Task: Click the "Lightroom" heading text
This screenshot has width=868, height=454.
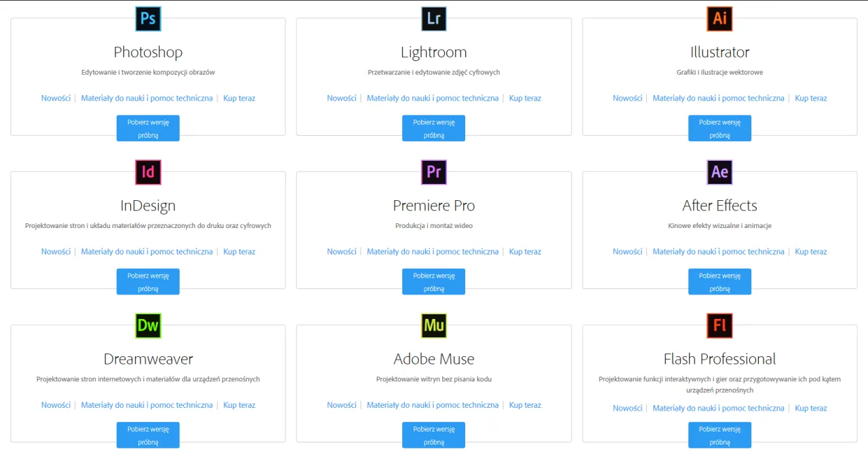Action: [x=434, y=52]
